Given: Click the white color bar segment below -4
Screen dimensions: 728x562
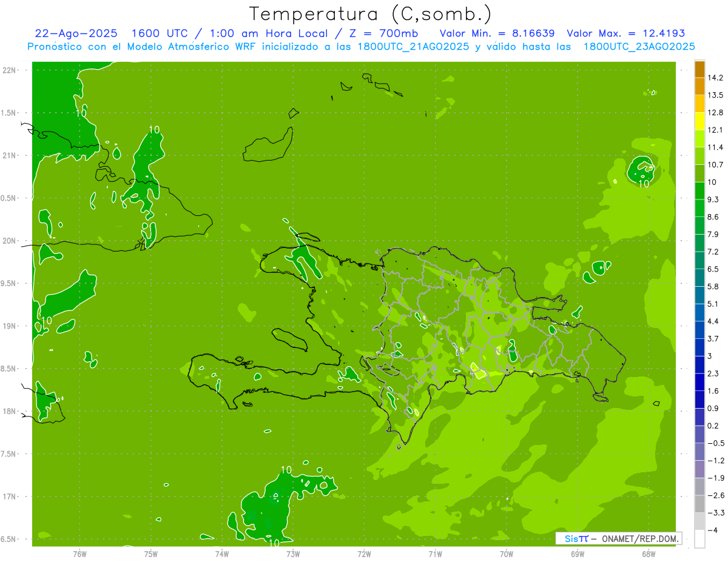Looking at the screenshot, I should coord(699,539).
